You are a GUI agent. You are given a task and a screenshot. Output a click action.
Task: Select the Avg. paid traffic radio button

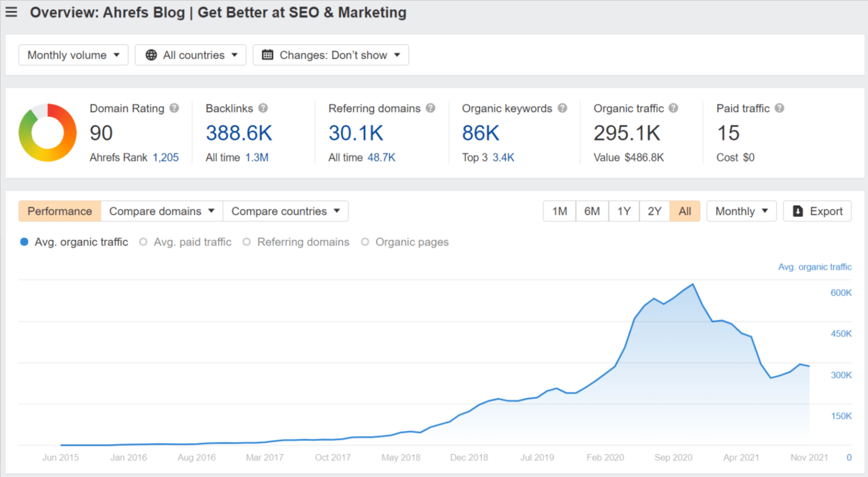[143, 241]
